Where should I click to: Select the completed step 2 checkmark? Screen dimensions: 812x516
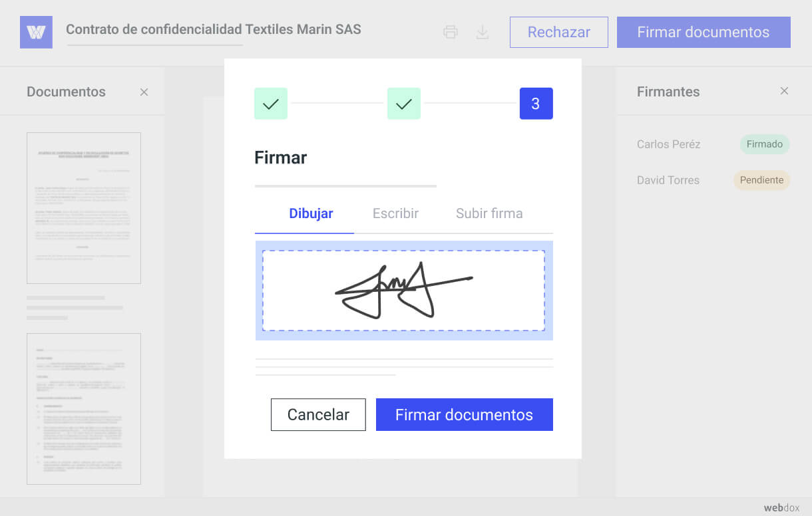[403, 103]
